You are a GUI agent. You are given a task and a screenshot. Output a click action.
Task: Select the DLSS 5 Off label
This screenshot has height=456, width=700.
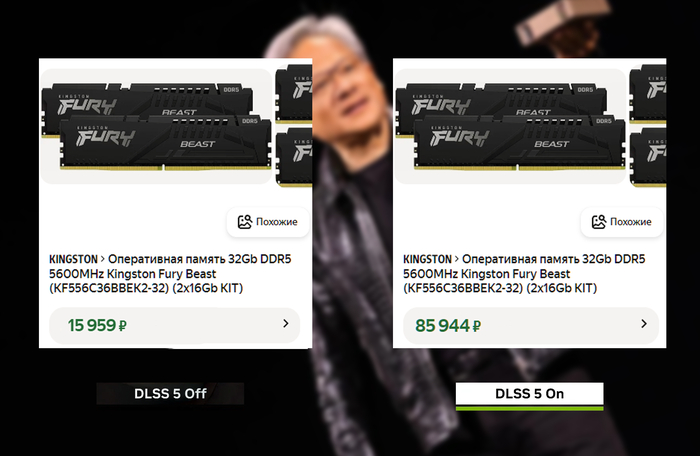(x=170, y=393)
